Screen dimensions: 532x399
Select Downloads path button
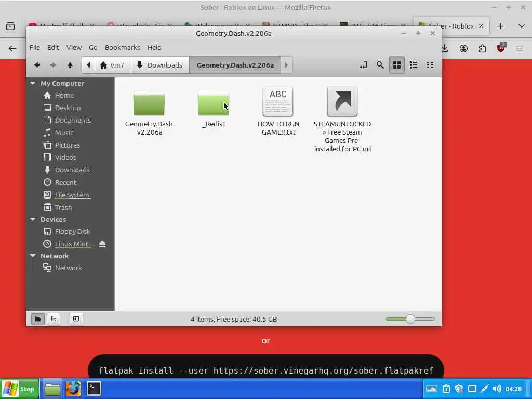coord(159,65)
